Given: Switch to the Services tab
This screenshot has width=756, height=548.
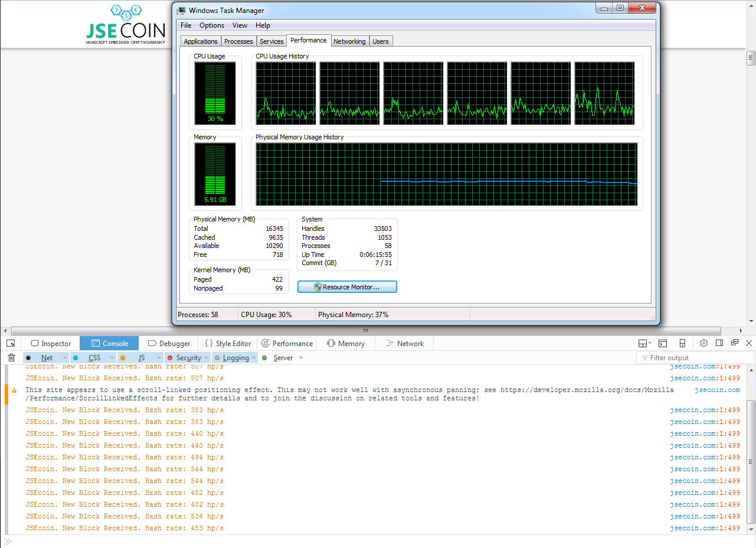Looking at the screenshot, I should [x=271, y=41].
